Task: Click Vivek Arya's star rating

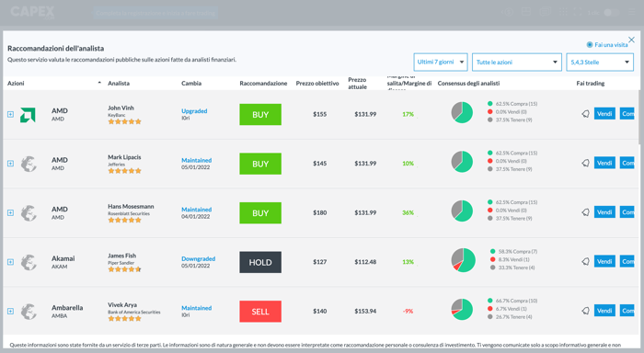Action: [124, 318]
